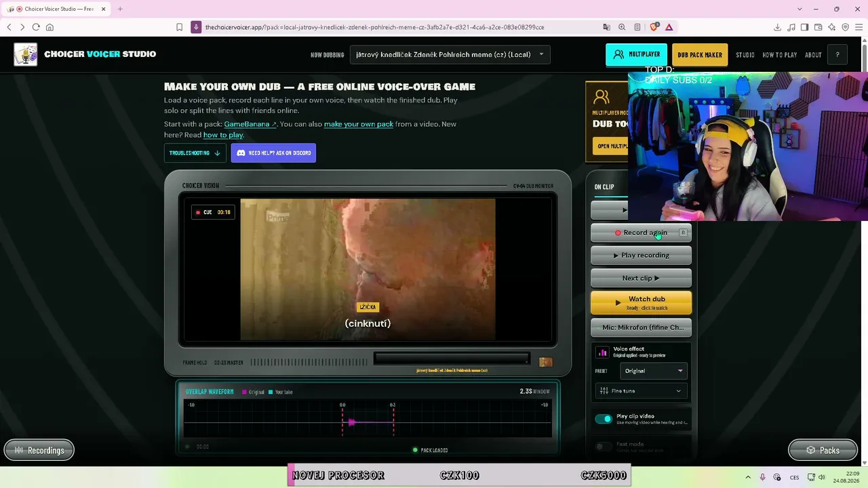
Task: Open the media playlist music note icon
Action: point(791,27)
